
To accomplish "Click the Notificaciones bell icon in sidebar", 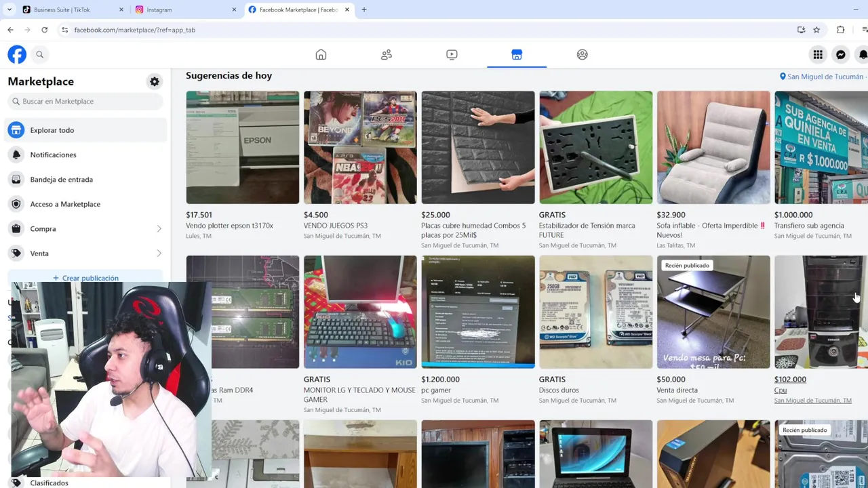I will (16, 155).
